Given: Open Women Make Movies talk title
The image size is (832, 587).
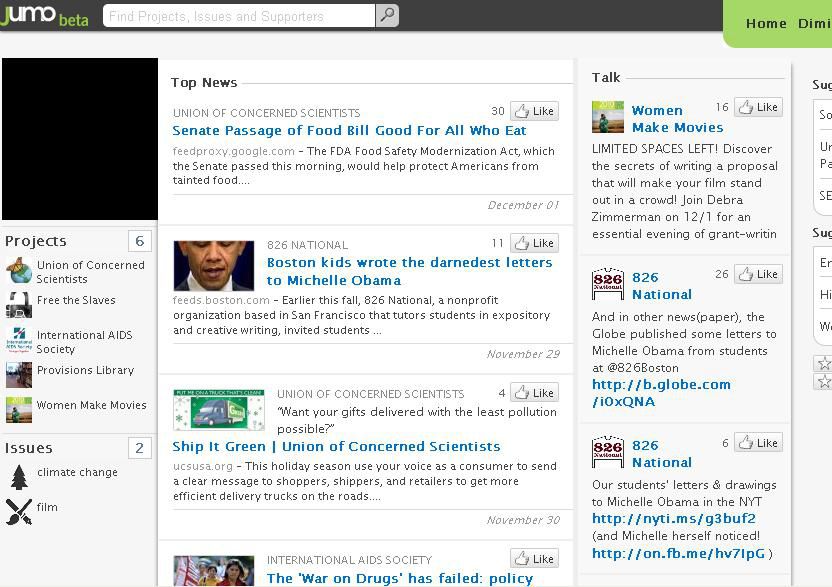Looking at the screenshot, I should [x=677, y=119].
